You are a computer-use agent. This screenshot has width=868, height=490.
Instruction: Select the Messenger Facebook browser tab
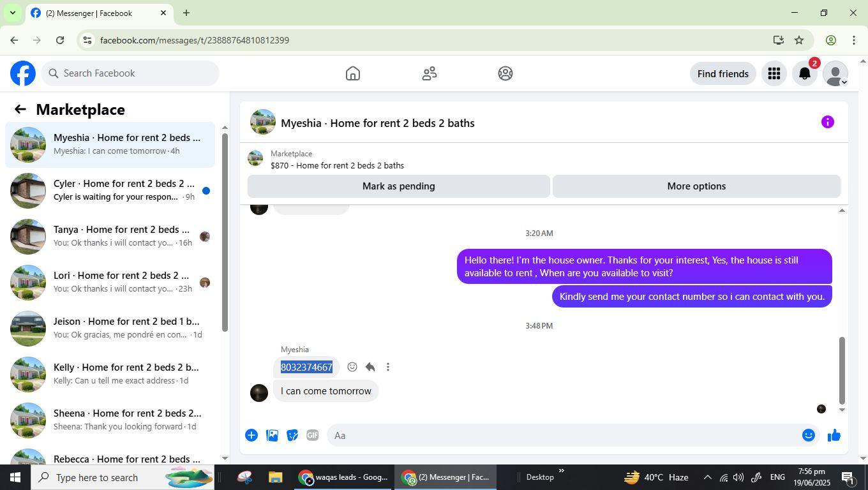click(98, 13)
